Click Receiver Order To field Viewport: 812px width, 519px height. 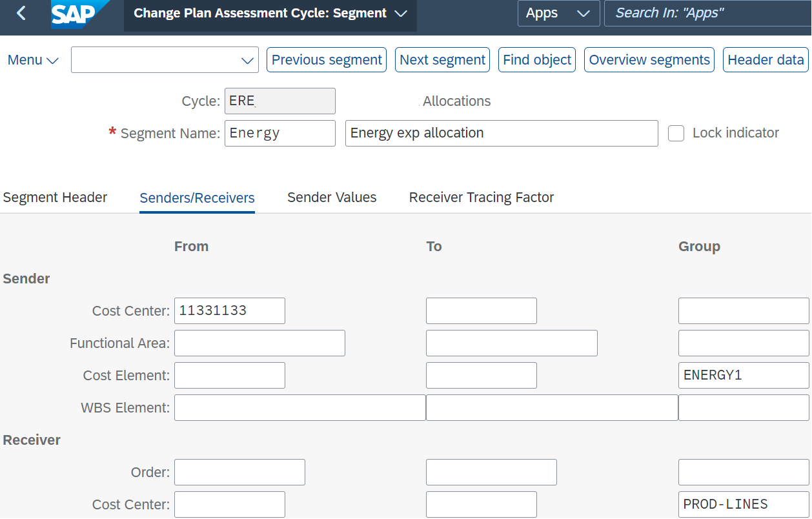491,472
